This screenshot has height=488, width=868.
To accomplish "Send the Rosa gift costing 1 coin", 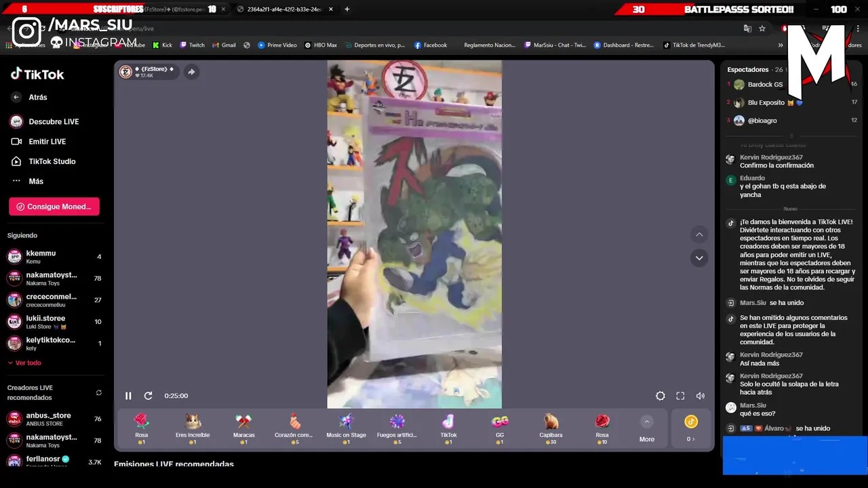I will click(141, 428).
